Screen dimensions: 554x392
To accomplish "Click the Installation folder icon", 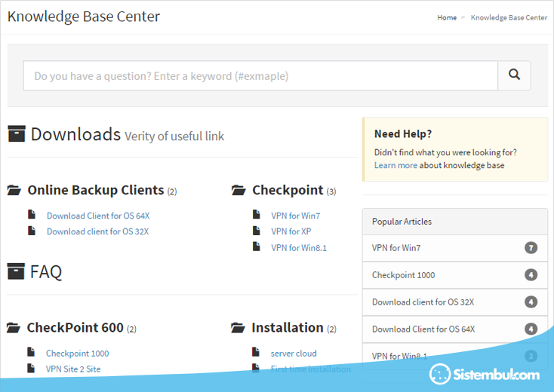I will 238,328.
